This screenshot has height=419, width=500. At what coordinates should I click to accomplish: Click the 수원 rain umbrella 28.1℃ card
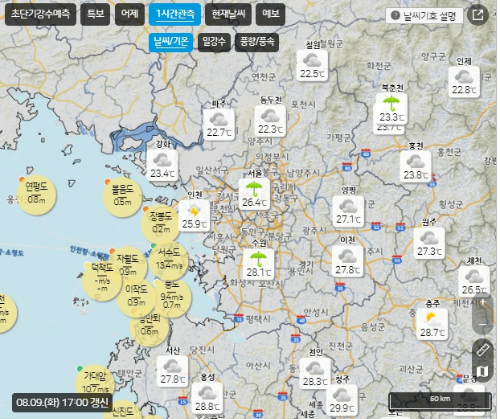click(259, 264)
